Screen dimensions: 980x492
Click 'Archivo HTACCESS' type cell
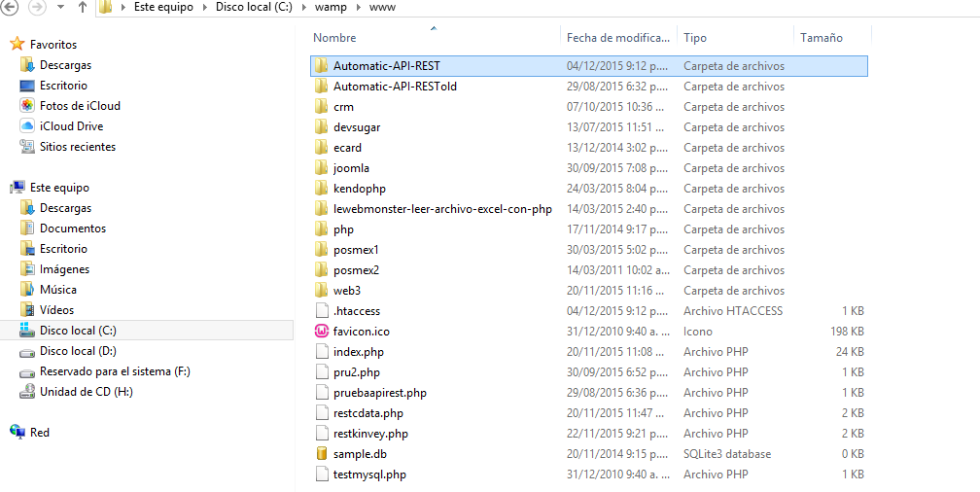click(x=733, y=311)
